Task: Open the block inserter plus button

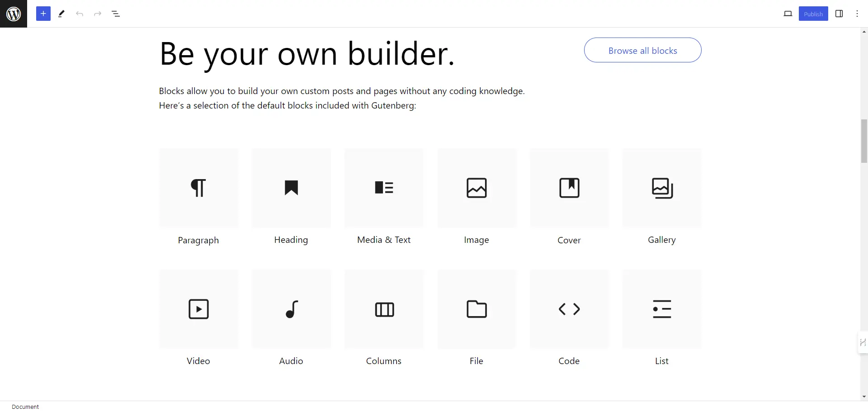Action: pos(43,14)
